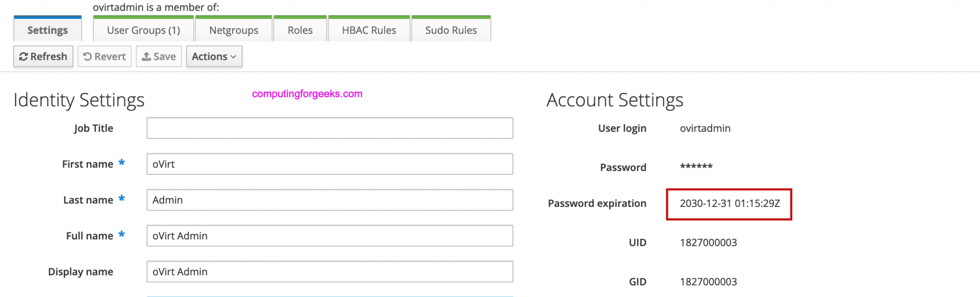
Task: Click the password expiration date value
Action: (x=729, y=204)
